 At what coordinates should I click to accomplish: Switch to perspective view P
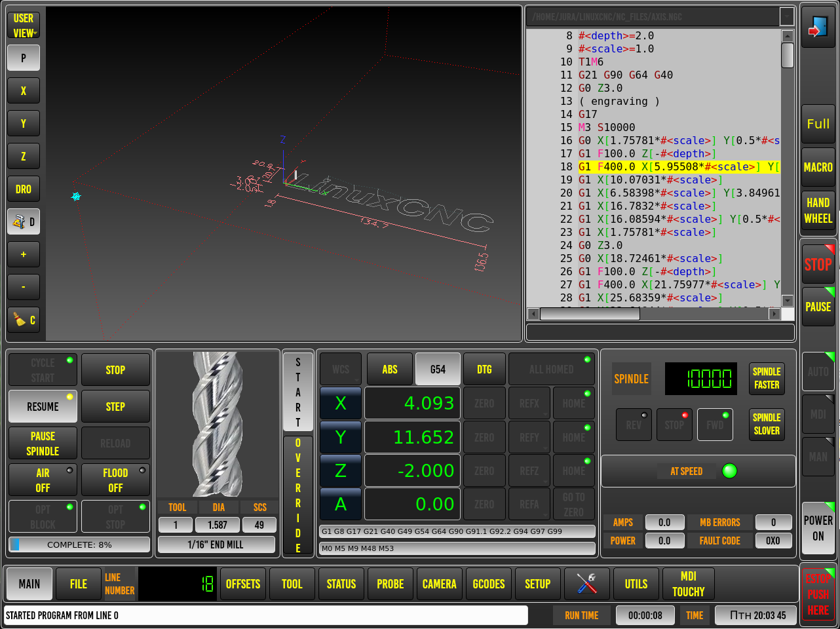click(x=24, y=58)
